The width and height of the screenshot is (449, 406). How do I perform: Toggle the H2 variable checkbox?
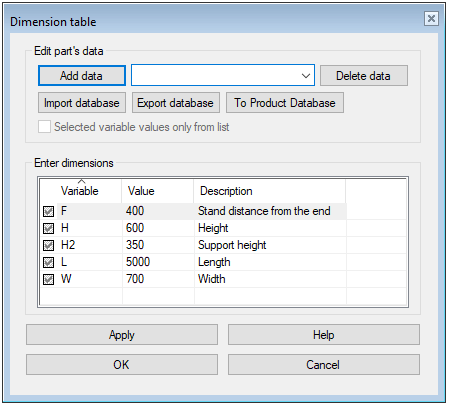(x=48, y=245)
